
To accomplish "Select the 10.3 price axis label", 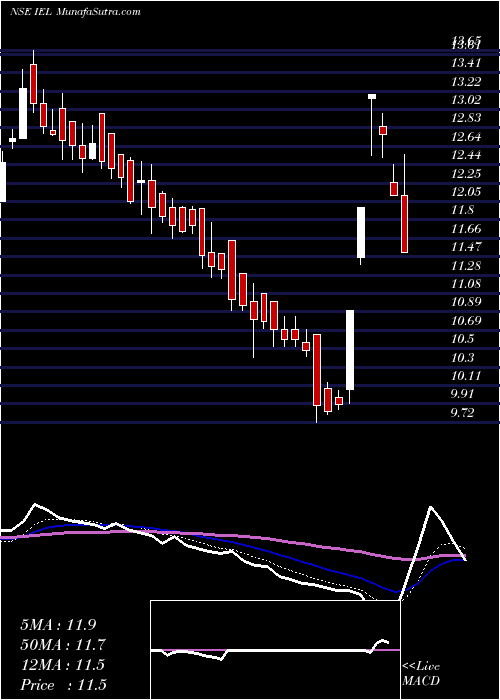I will tap(462, 358).
